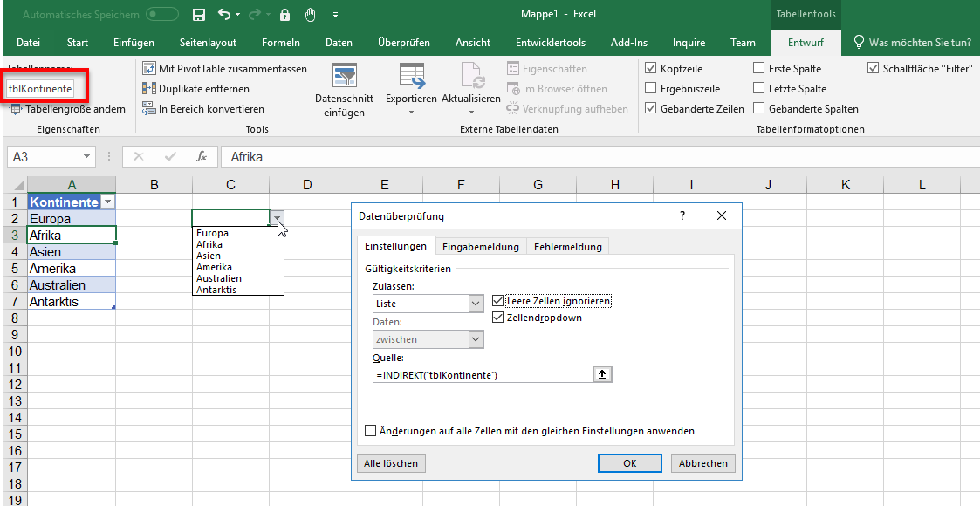Click the Aktualisieren refresh icon

[470, 77]
